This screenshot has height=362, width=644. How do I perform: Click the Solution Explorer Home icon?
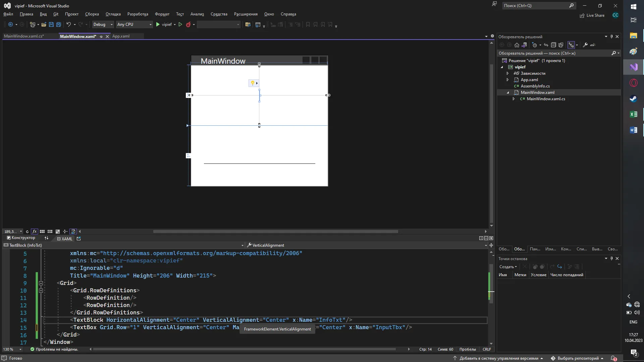coord(517,45)
